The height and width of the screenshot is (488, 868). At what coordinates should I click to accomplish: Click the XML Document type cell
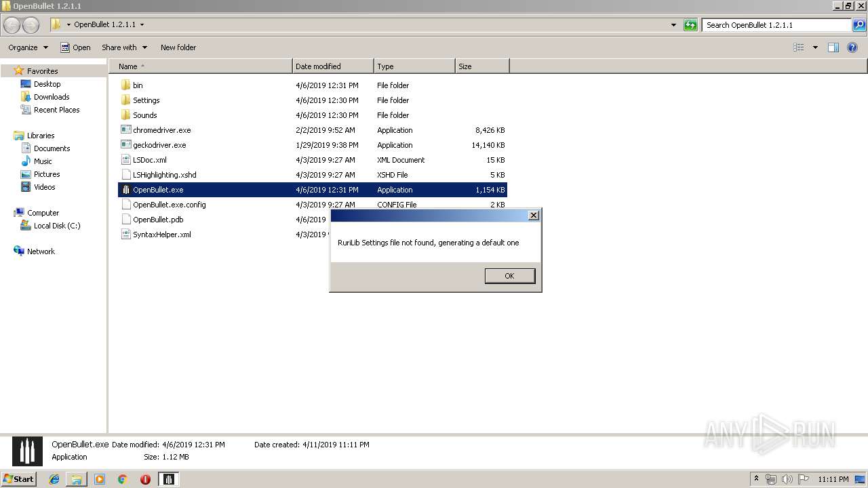[401, 160]
